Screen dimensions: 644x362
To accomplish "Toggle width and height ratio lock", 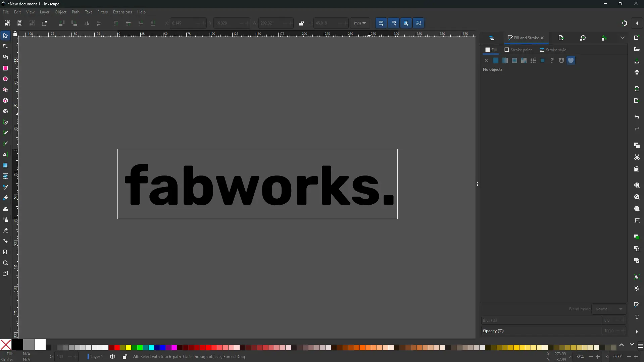I will click(301, 23).
